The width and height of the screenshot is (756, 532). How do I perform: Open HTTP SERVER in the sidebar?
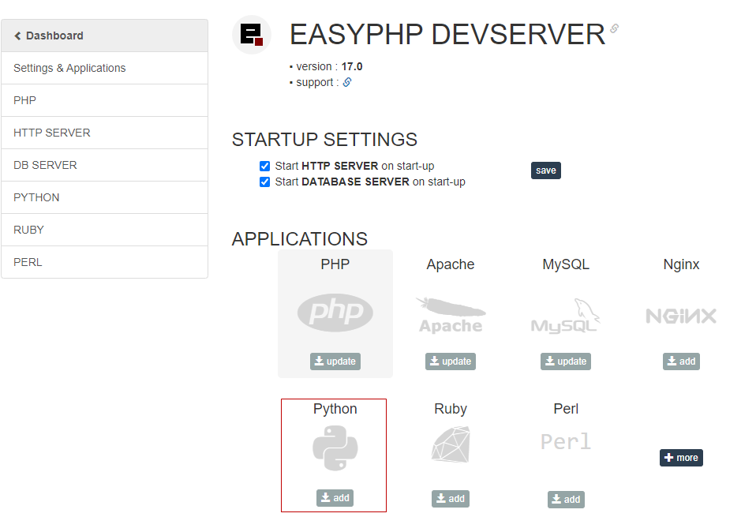pyautogui.click(x=105, y=133)
